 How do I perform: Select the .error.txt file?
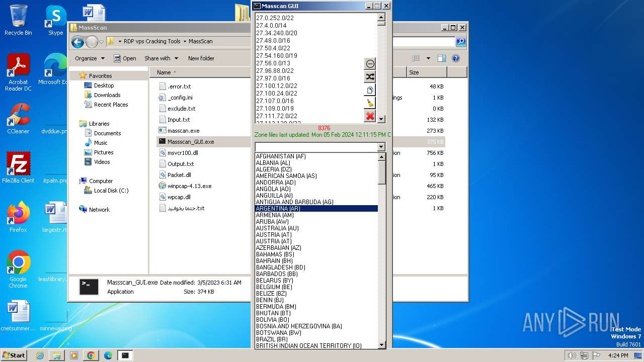tap(179, 86)
